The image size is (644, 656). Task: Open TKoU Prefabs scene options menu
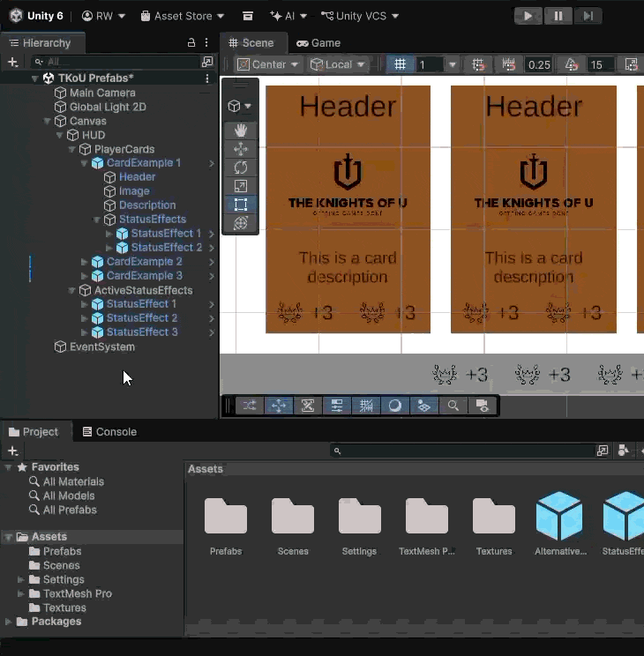206,78
